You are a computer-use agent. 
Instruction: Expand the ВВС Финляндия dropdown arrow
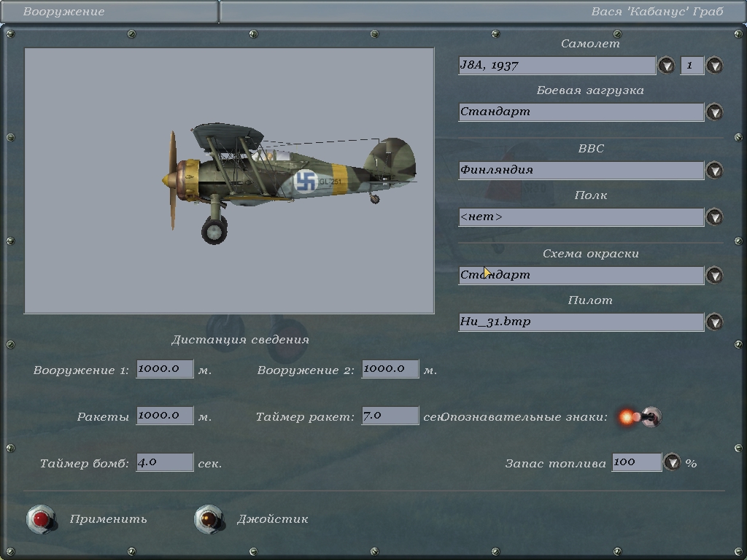point(714,170)
